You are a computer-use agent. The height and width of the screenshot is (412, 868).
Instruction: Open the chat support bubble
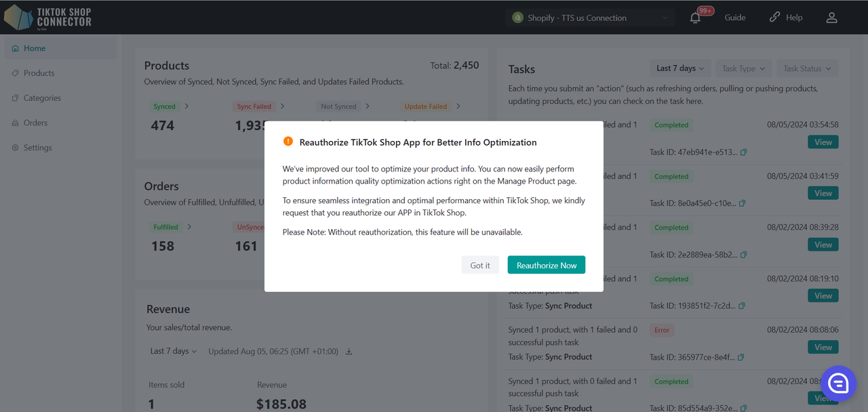coord(838,384)
